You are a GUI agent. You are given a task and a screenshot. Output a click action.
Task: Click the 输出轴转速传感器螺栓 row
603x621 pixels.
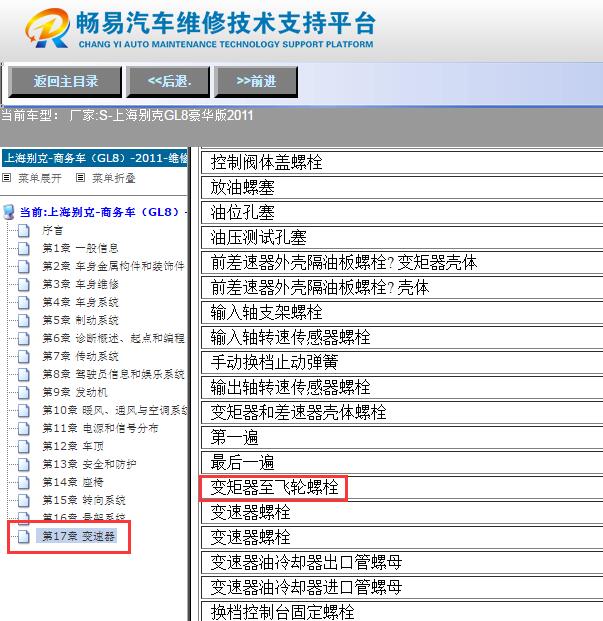(402, 387)
